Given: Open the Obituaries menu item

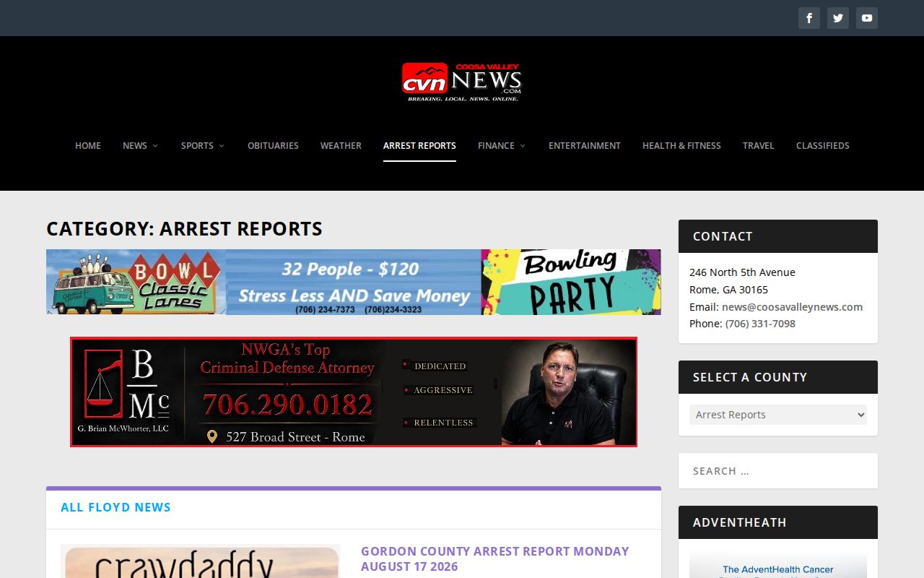Looking at the screenshot, I should tap(273, 146).
